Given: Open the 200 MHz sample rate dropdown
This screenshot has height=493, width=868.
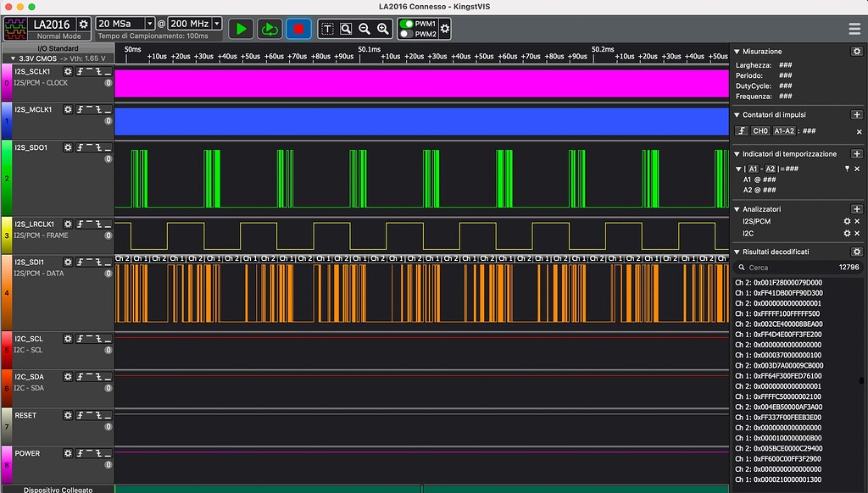Looking at the screenshot, I should point(217,25).
